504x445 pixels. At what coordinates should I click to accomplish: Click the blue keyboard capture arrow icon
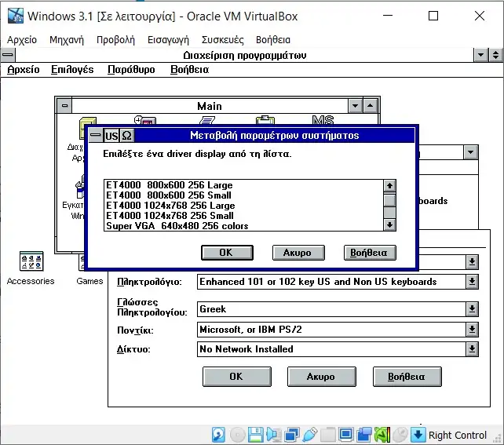(x=418, y=435)
